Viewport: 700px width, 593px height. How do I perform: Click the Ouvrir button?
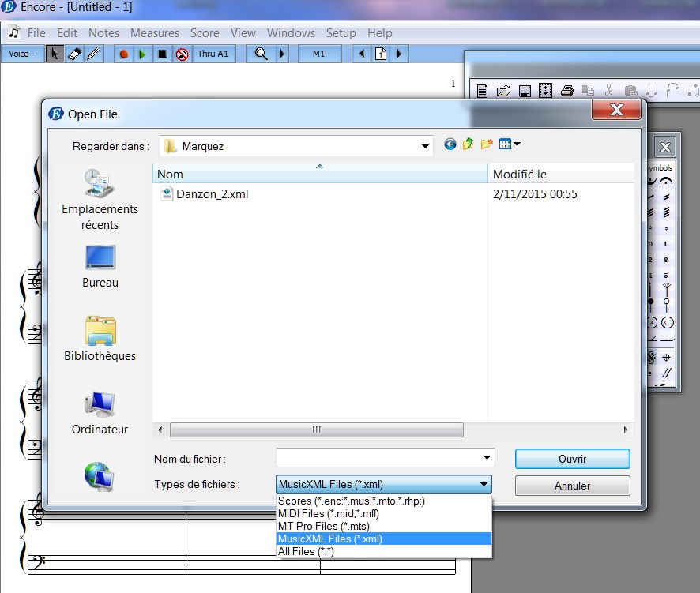pyautogui.click(x=572, y=459)
